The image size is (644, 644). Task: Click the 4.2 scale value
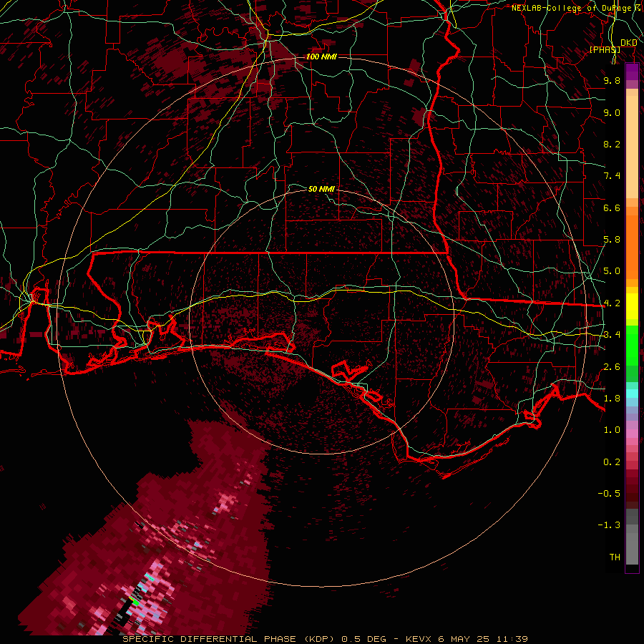[612, 303]
